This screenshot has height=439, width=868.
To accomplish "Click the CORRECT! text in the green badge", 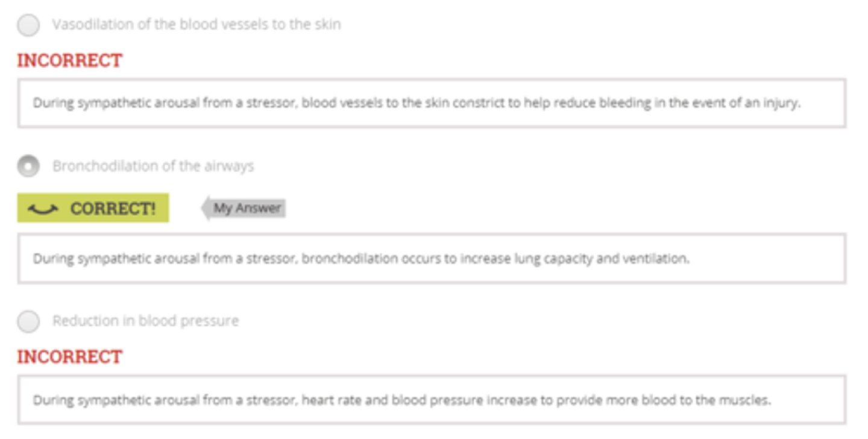I will [x=113, y=209].
